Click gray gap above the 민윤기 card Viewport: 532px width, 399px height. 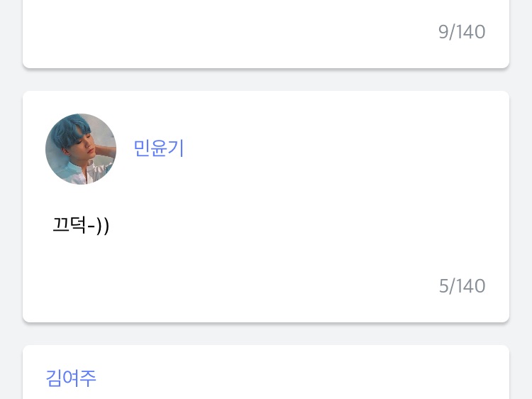tap(266, 80)
